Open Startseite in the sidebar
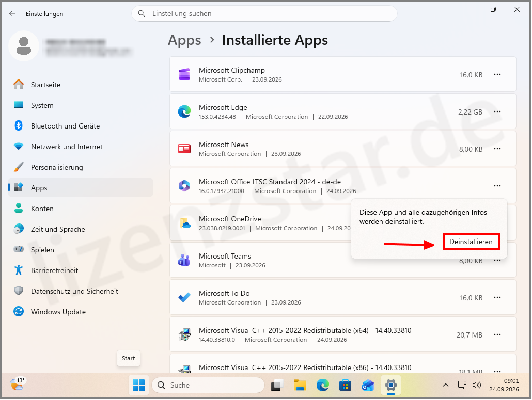This screenshot has width=532, height=400. pos(81,85)
